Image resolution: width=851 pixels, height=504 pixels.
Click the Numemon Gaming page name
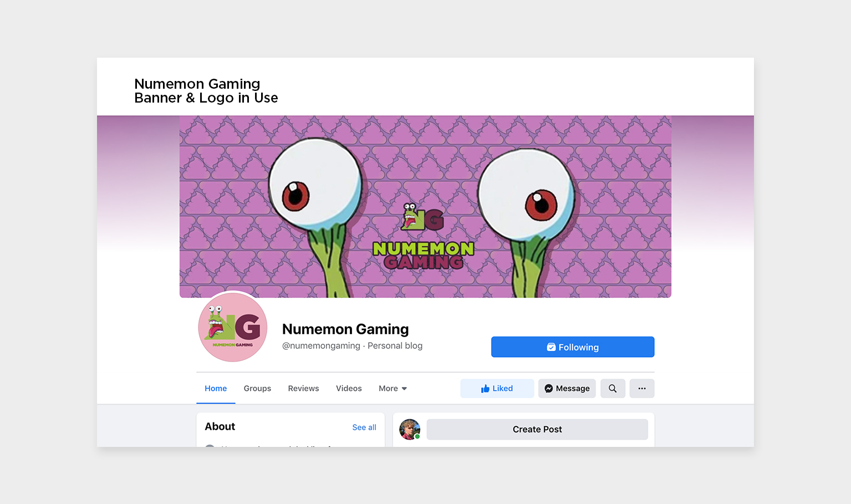pos(345,329)
